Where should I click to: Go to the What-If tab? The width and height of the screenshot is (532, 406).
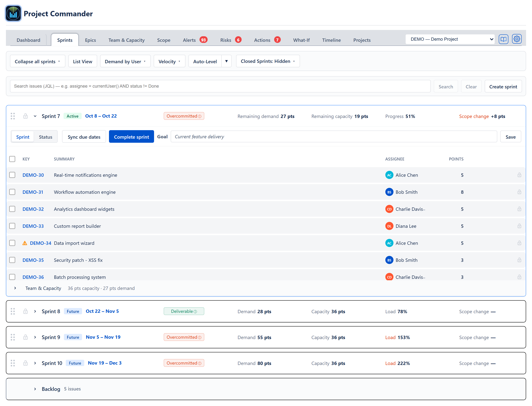point(301,40)
